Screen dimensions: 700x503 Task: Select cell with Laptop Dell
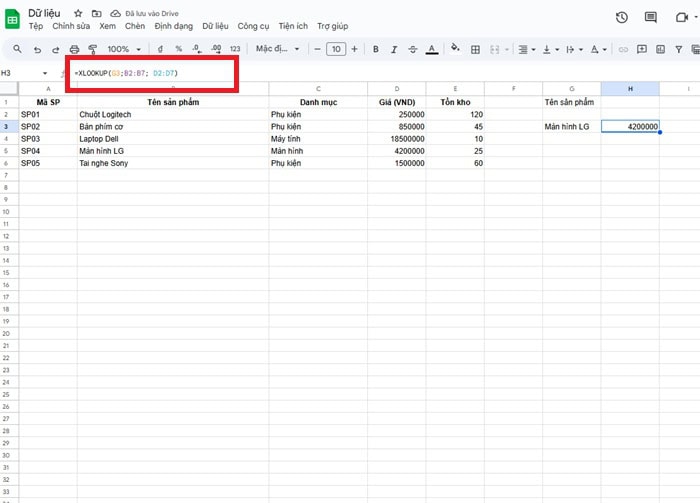pos(173,139)
